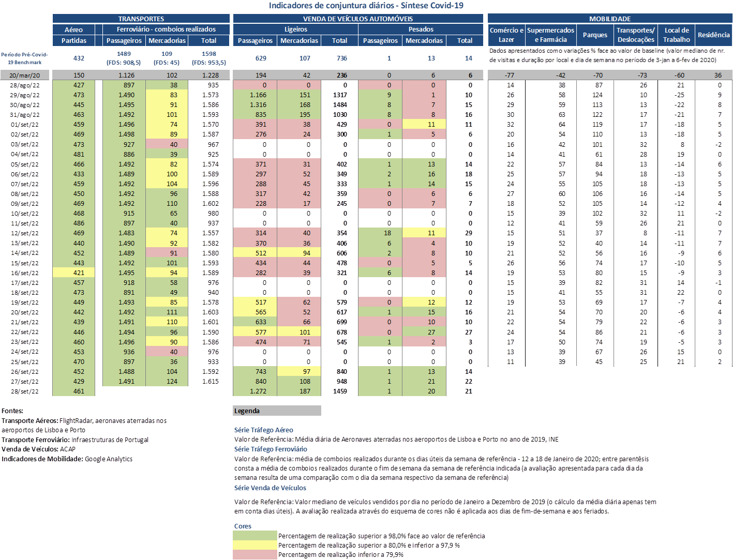Click the Parques value 124
733x560 pixels.
coord(597,95)
